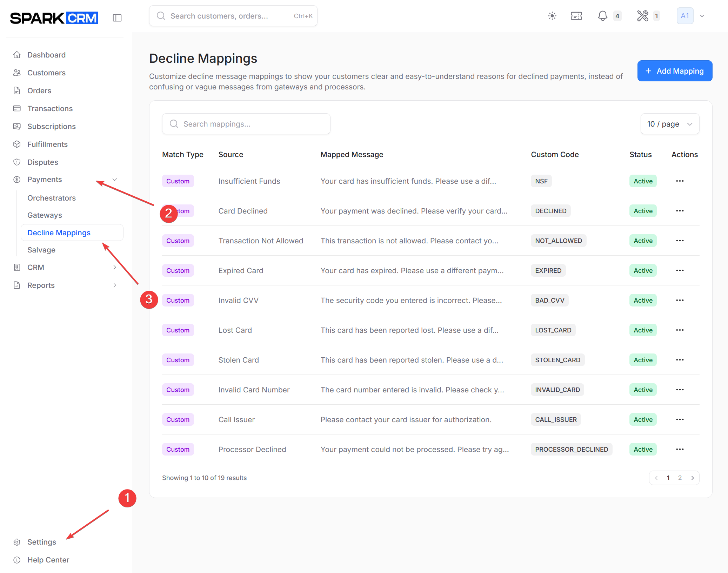Click the Customers people icon
The image size is (728, 573).
click(x=17, y=73)
